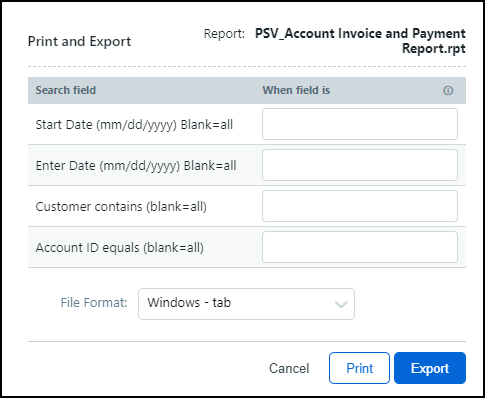Click the Account ID equals label

[x=120, y=248]
